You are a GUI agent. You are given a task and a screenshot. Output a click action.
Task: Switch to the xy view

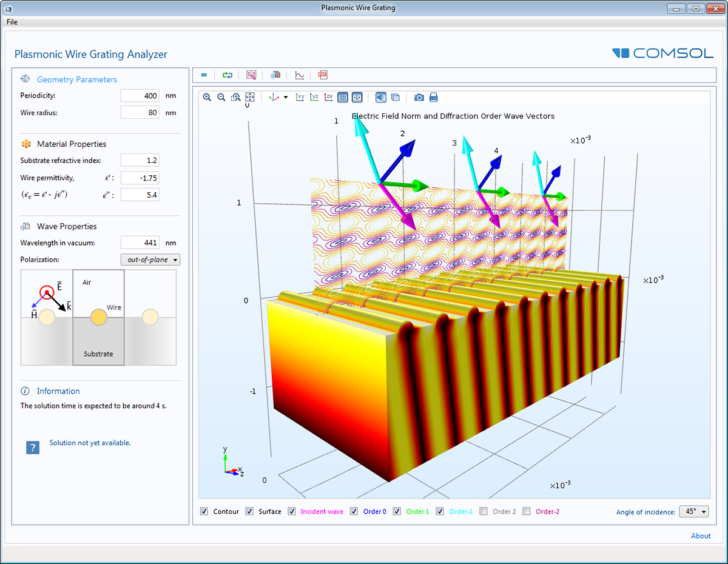300,97
